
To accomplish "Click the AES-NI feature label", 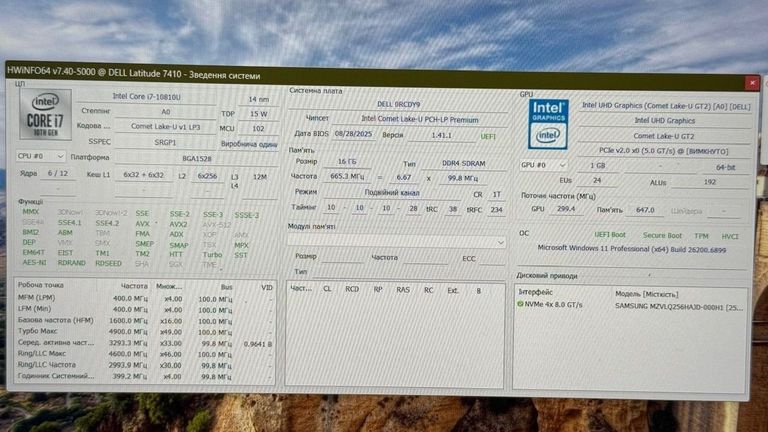I will point(34,263).
